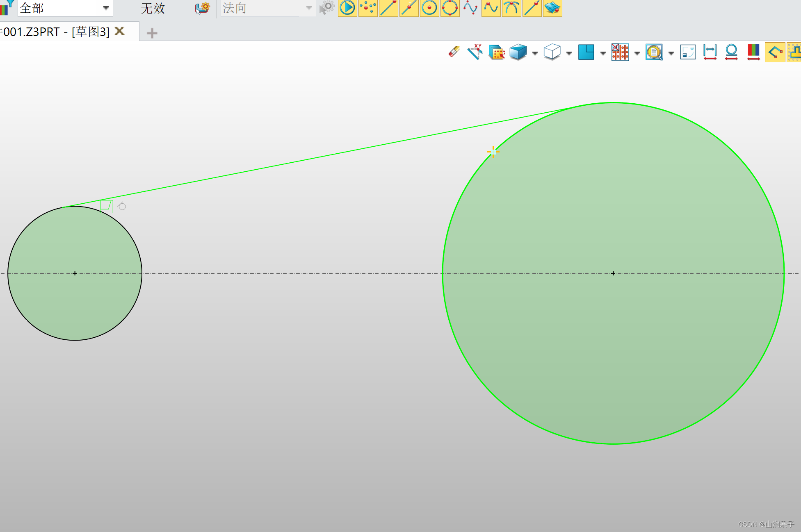Select the circle quadrant points snap icon
This screenshot has height=532, width=801.
(x=450, y=8)
